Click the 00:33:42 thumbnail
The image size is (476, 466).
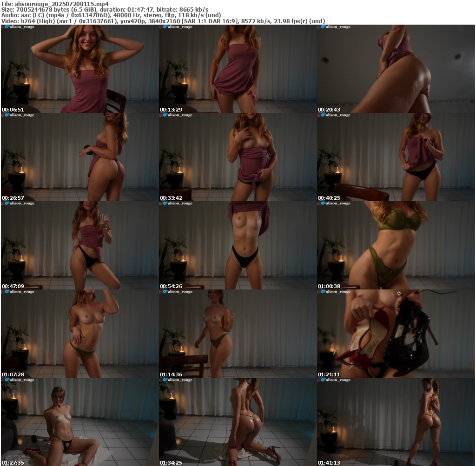click(x=238, y=157)
